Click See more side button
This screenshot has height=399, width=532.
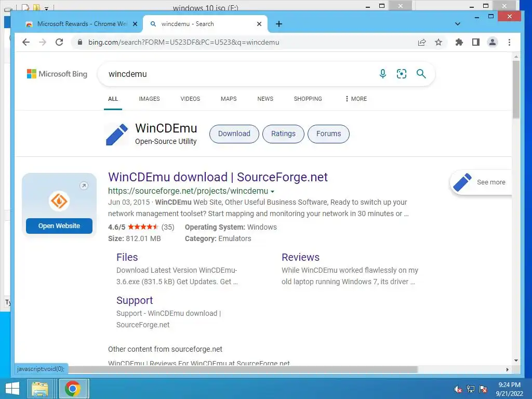click(481, 182)
